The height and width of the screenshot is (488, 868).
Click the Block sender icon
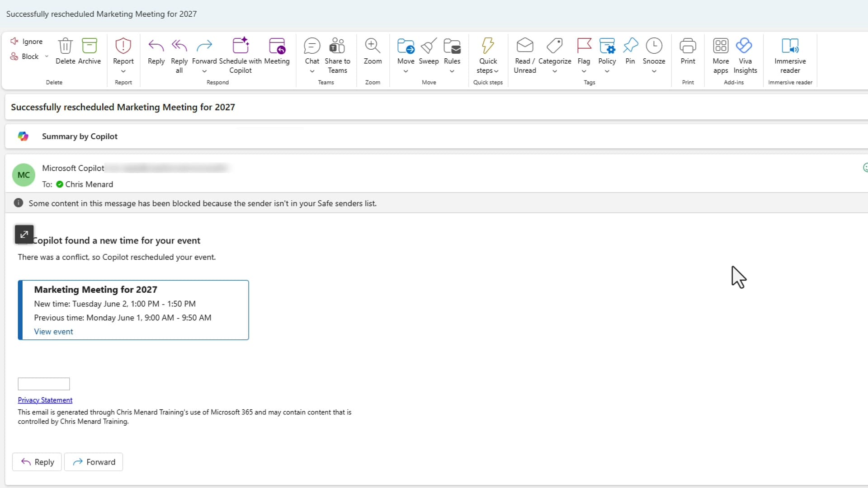[14, 56]
